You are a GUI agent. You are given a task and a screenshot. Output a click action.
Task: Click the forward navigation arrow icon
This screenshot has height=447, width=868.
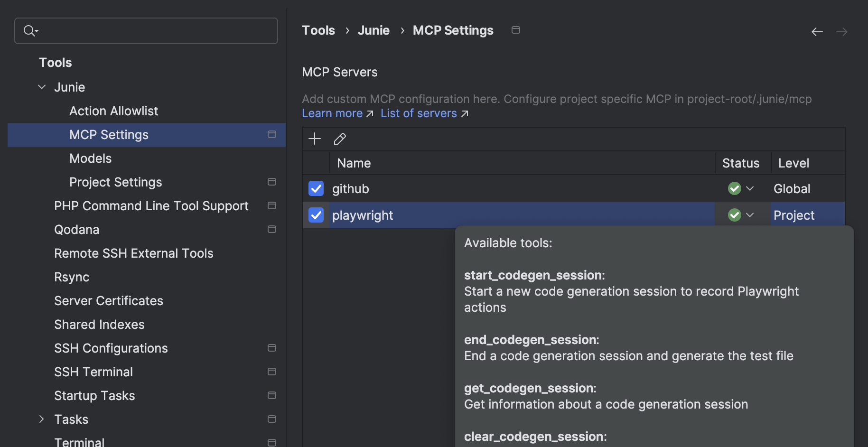pyautogui.click(x=841, y=31)
